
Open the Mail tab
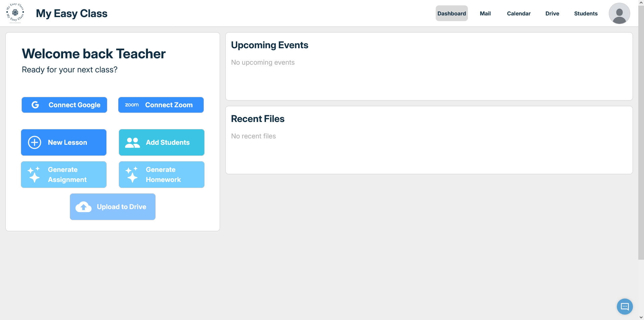click(x=485, y=13)
